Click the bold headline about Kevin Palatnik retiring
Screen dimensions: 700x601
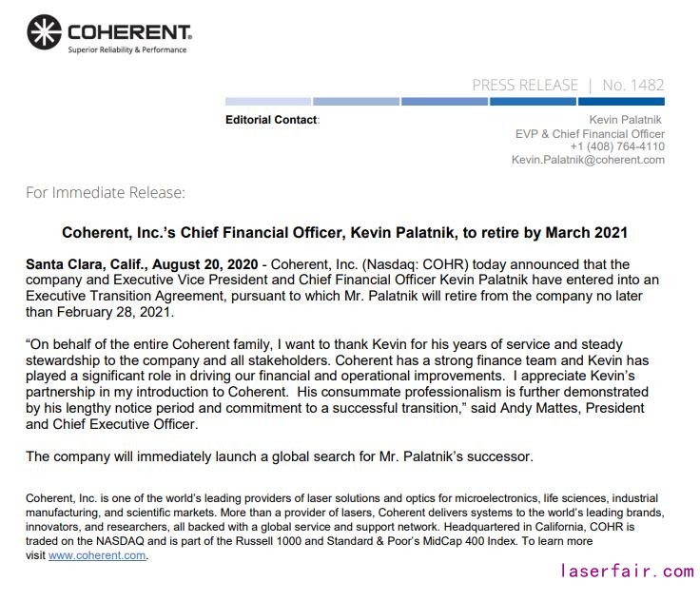click(344, 232)
